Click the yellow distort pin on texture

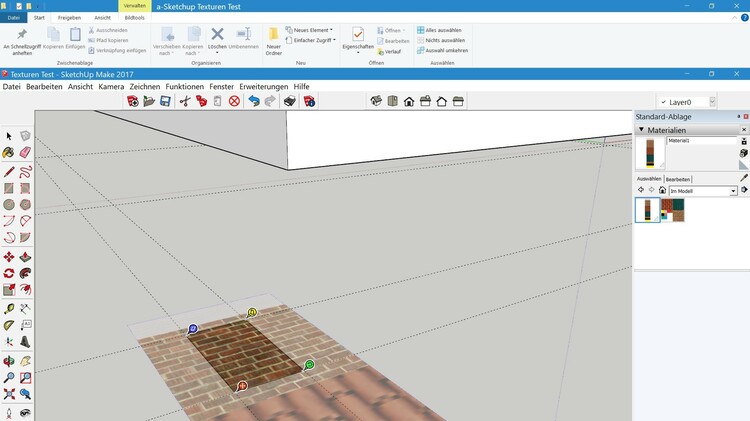point(252,313)
